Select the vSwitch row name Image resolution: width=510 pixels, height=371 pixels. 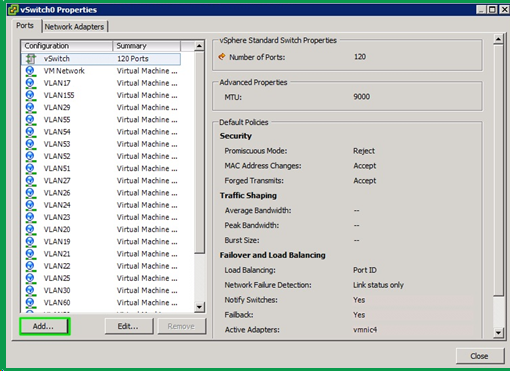point(57,59)
